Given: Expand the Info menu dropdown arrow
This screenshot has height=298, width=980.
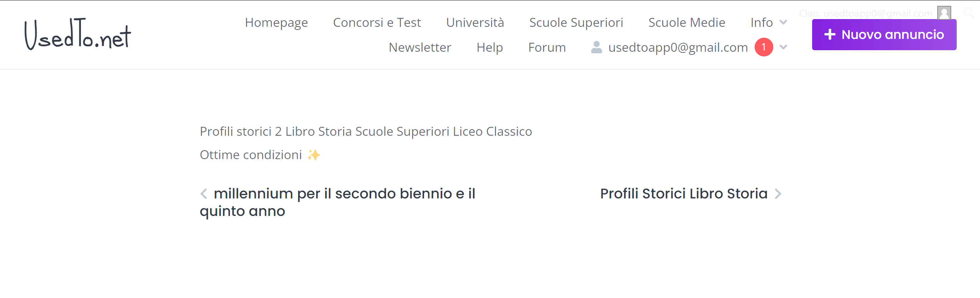Looking at the screenshot, I should coord(783,23).
